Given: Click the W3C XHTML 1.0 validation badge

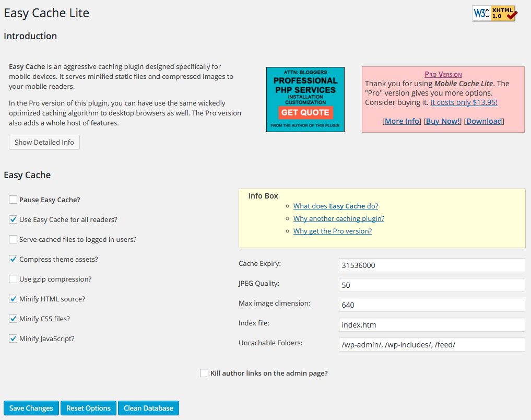Looking at the screenshot, I should point(494,13).
